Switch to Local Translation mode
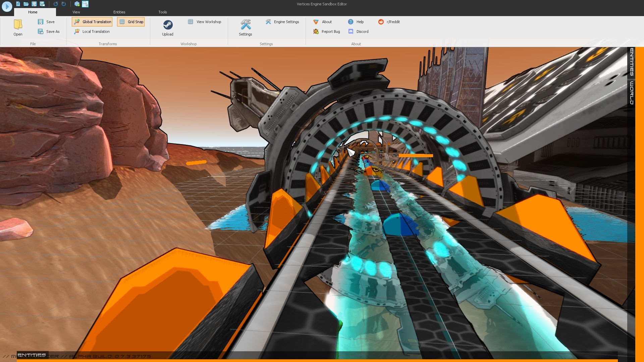 click(x=92, y=32)
